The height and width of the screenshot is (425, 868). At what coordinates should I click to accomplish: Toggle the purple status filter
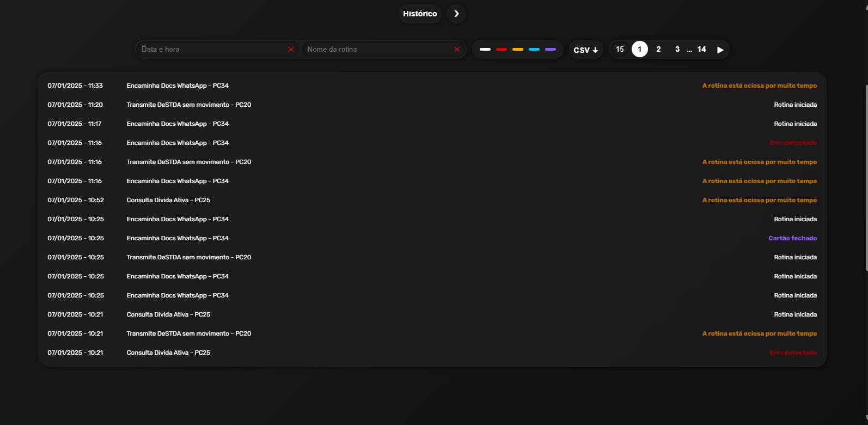[551, 50]
